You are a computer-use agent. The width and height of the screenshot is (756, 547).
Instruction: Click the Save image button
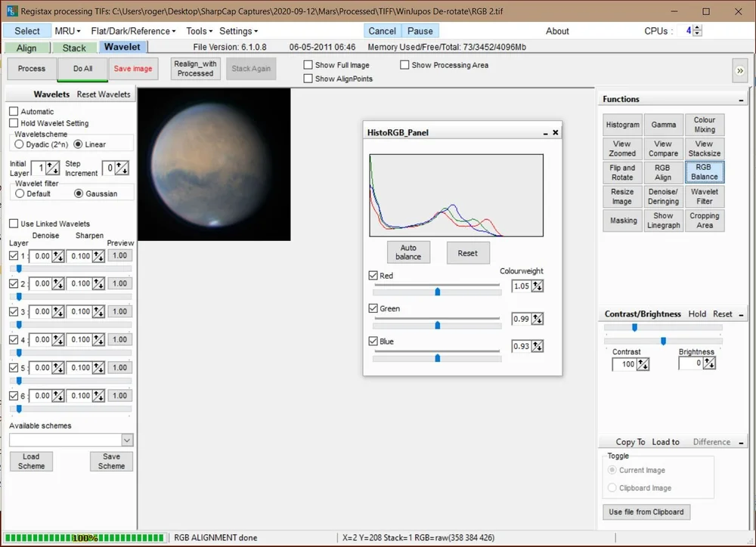[x=133, y=69]
